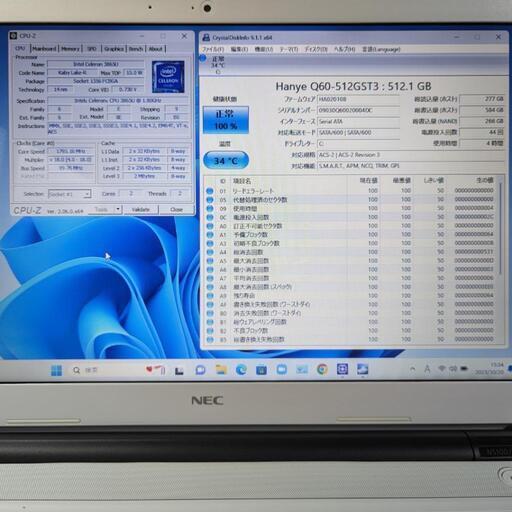Open the ファイル(F) menu in CrystalDiskInfo
This screenshot has height=512, width=512.
[x=213, y=49]
